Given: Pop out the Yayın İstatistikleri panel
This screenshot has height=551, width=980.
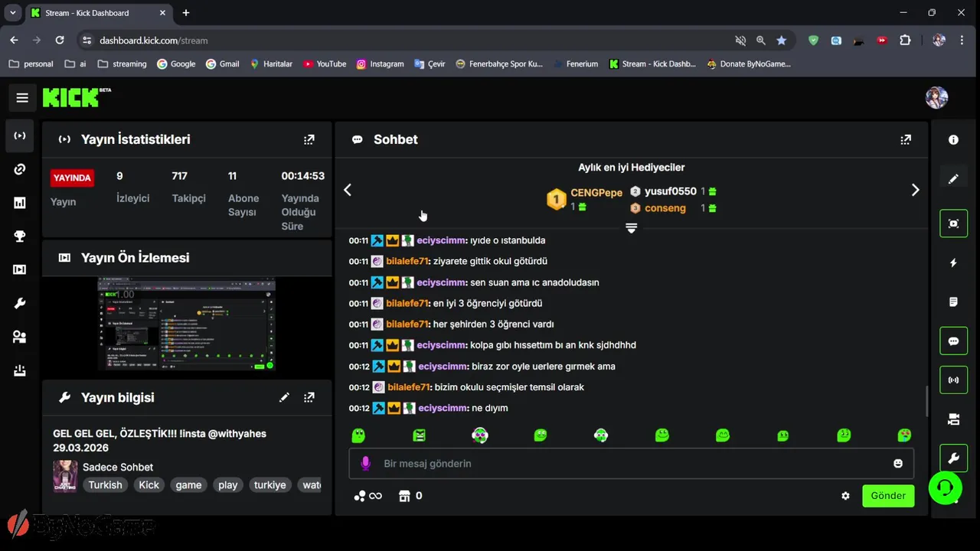Looking at the screenshot, I should coord(309,139).
